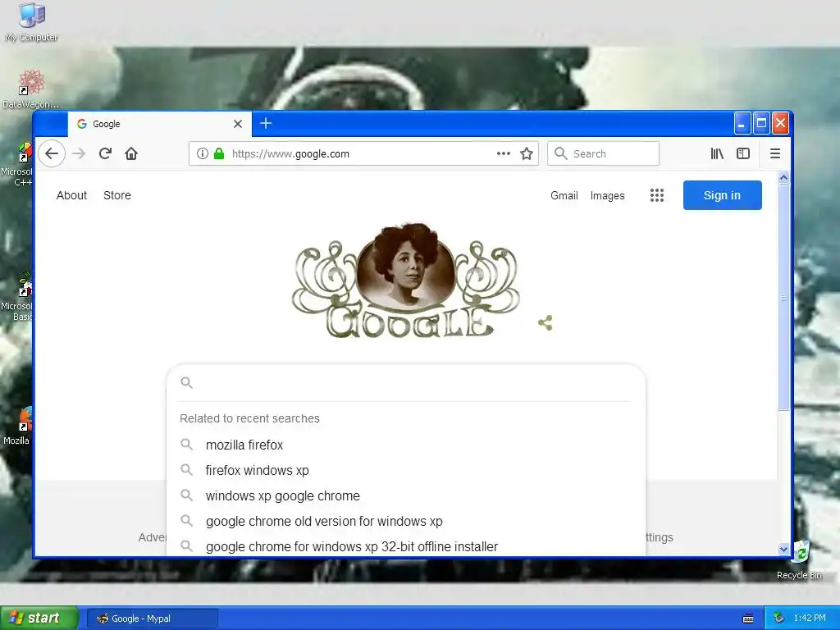
Task: Reload the current page
Action: [x=105, y=153]
